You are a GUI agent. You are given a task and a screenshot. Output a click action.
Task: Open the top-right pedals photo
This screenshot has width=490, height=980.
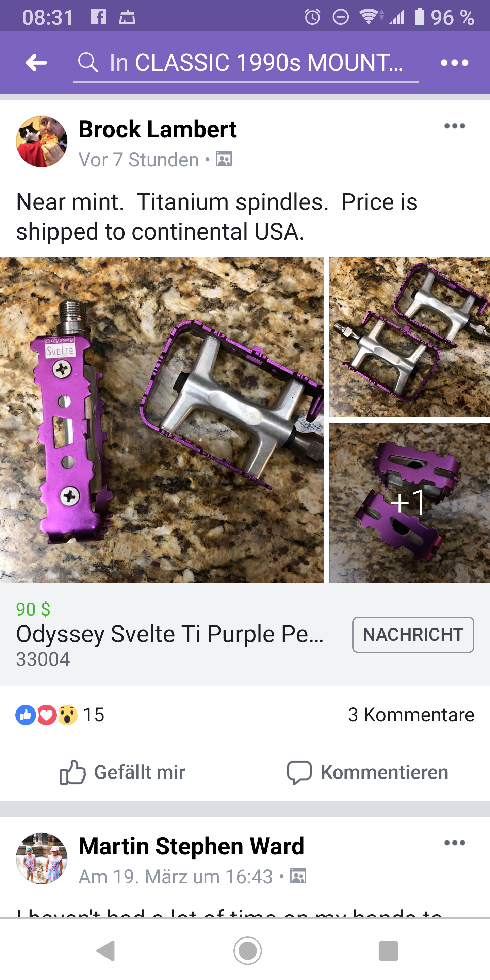point(410,337)
